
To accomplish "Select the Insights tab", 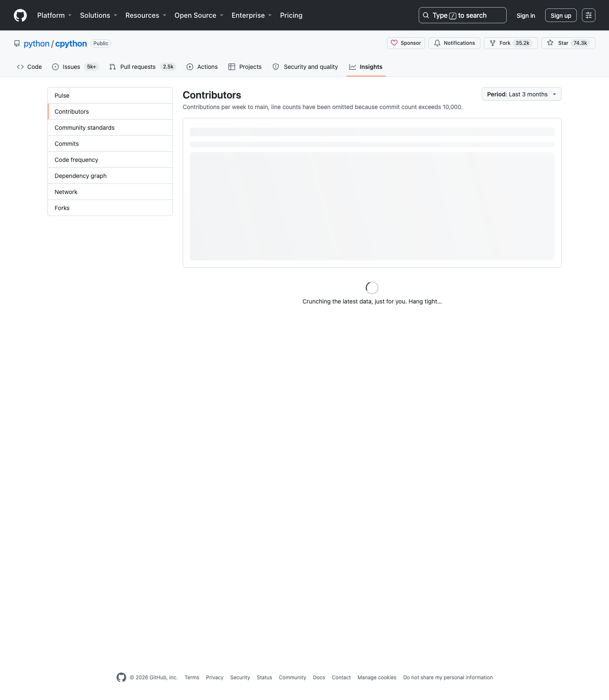I will 366,67.
